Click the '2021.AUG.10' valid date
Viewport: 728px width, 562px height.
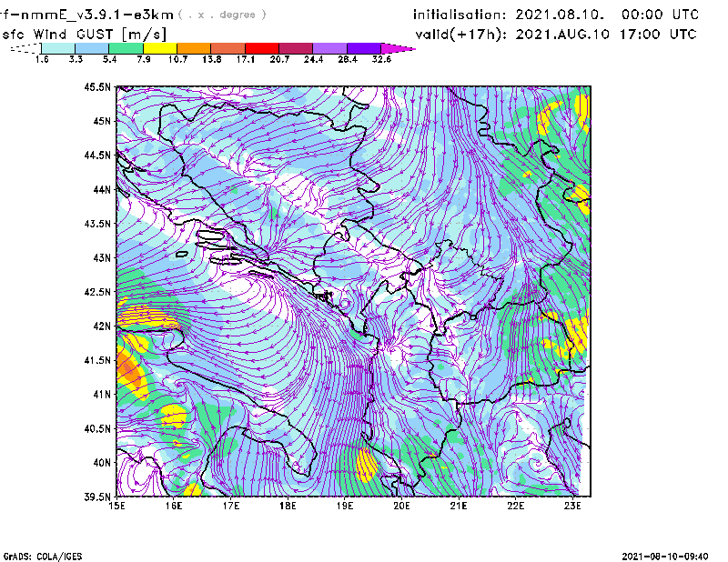click(562, 35)
